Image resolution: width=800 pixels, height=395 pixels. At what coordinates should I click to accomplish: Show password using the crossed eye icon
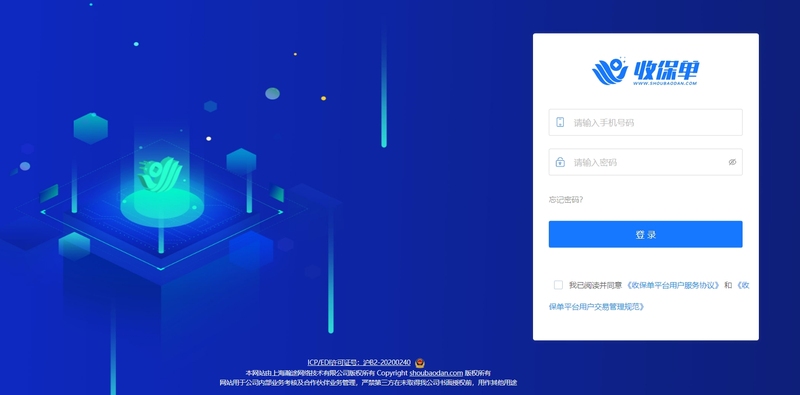coord(732,162)
